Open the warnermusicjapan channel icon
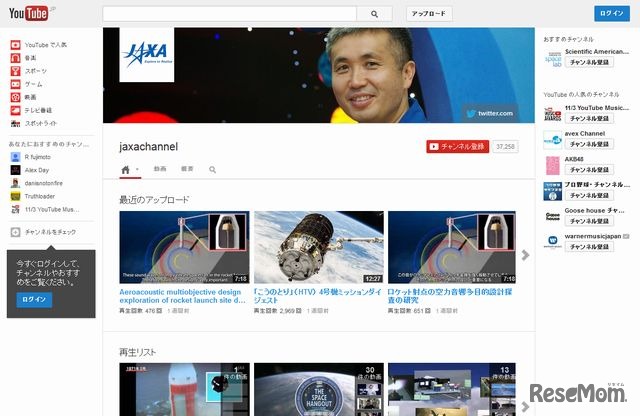Image resolution: width=640 pixels, height=416 pixels. (553, 242)
